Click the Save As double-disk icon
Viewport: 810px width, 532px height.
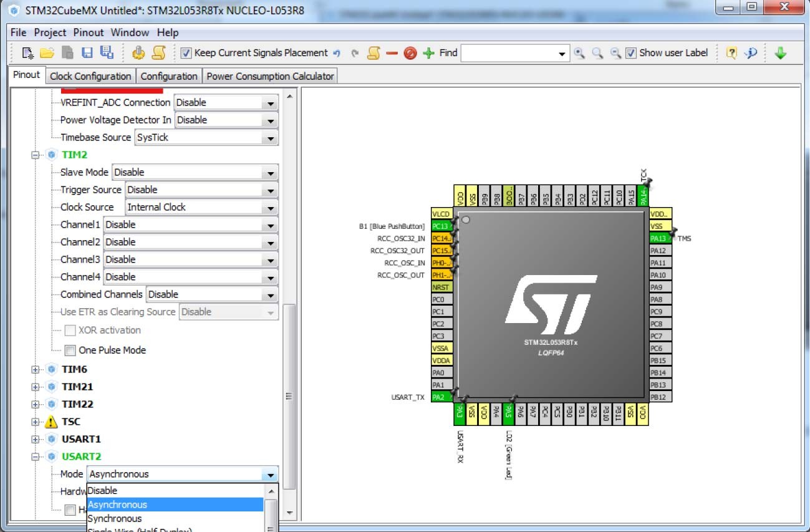click(x=107, y=53)
